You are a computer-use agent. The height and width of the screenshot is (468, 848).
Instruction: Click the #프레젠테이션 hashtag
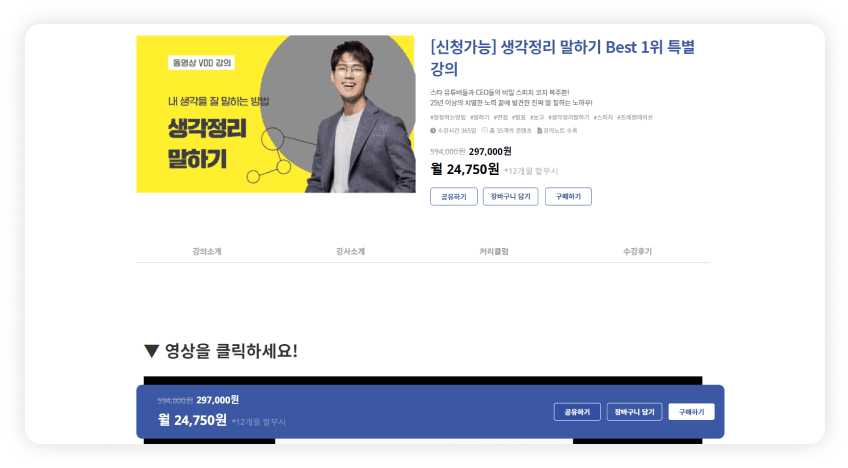[x=635, y=117]
